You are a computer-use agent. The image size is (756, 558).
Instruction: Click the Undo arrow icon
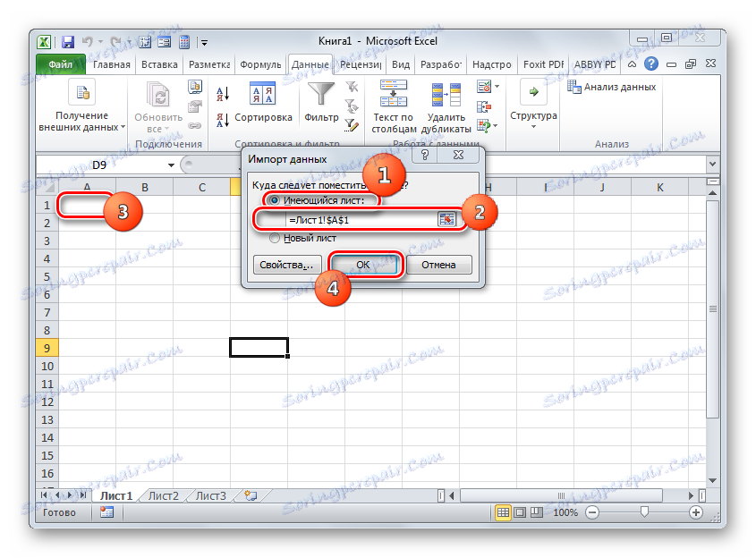[x=88, y=42]
